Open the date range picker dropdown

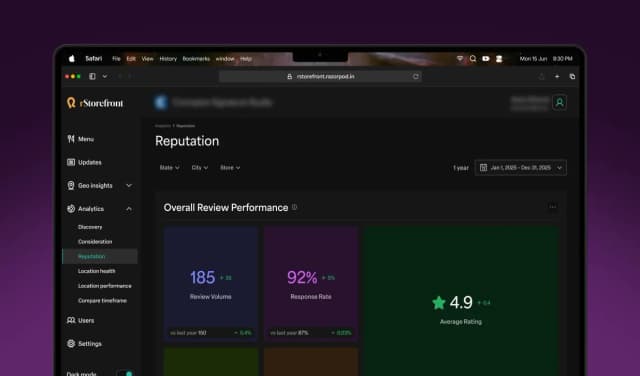point(520,168)
